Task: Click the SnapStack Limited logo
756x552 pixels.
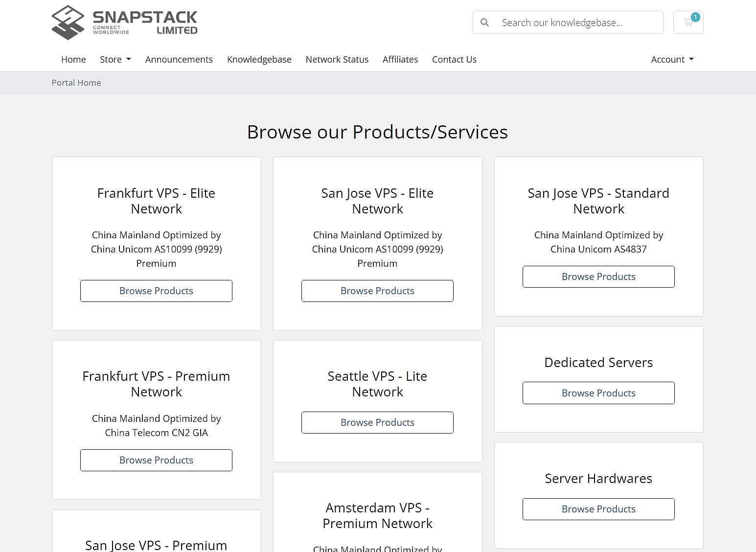Action: (124, 23)
